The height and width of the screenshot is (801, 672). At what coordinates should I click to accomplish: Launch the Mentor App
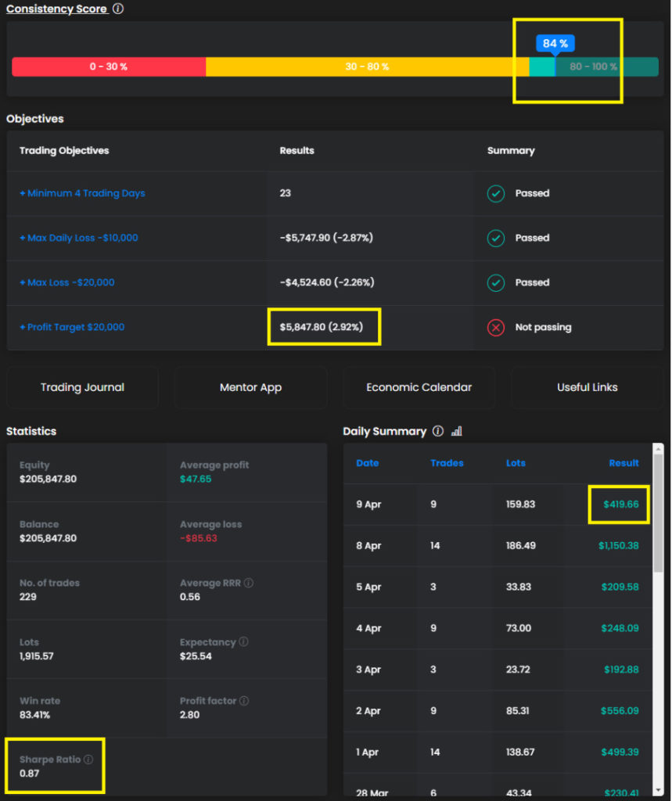click(x=250, y=387)
